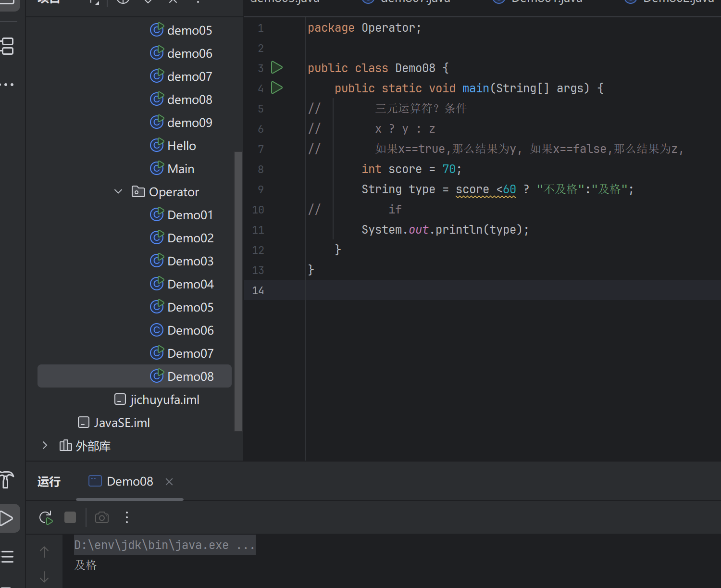This screenshot has width=721, height=588.
Task: Click run gutter icon beside class Demo08
Action: click(x=277, y=68)
